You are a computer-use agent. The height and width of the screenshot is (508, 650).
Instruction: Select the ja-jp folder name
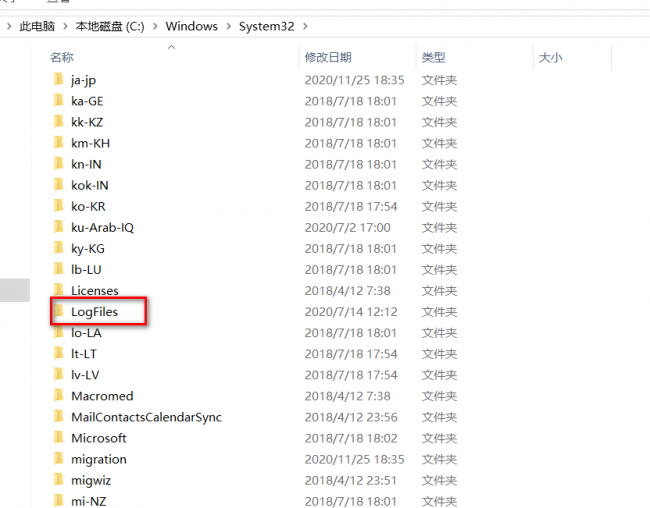83,80
